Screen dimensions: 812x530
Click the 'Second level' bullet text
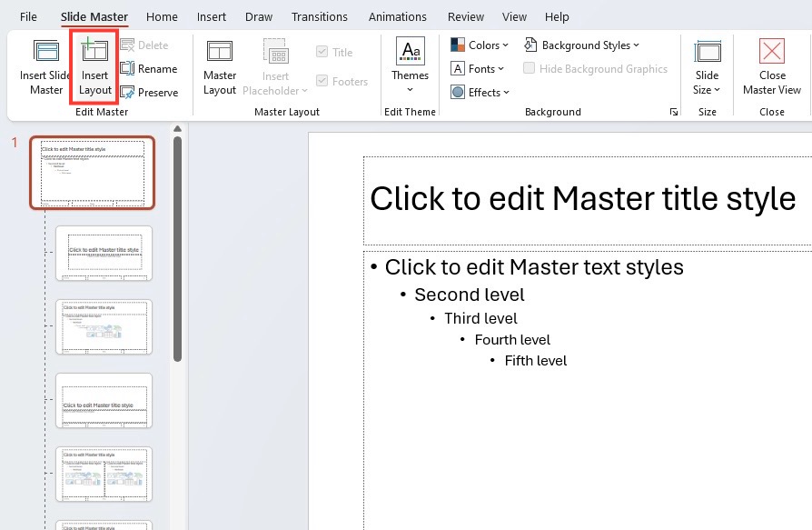coord(470,295)
